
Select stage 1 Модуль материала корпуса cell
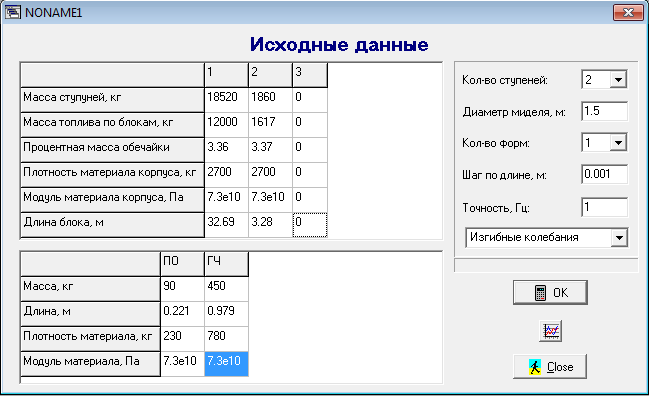pyautogui.click(x=226, y=199)
